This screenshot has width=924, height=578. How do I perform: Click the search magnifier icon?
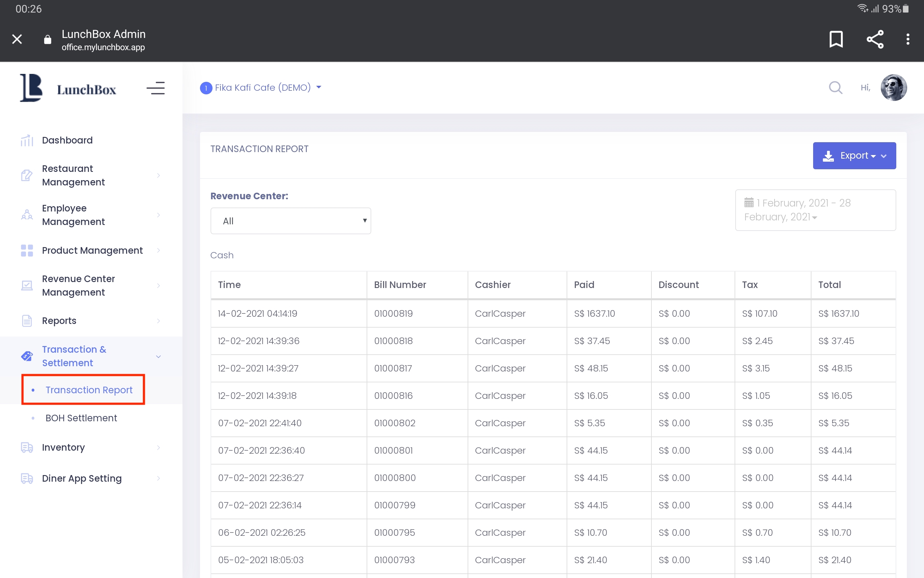pos(835,87)
